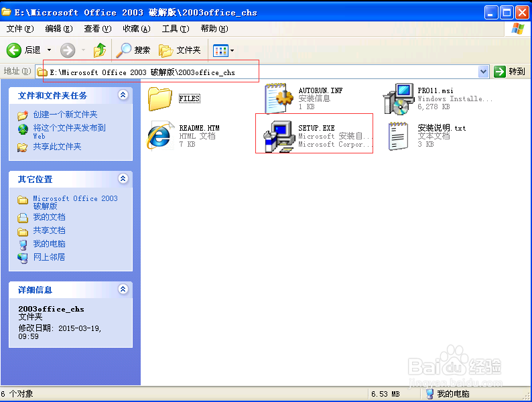Open 我的文档 link
The width and height of the screenshot is (532, 402).
click(49, 217)
